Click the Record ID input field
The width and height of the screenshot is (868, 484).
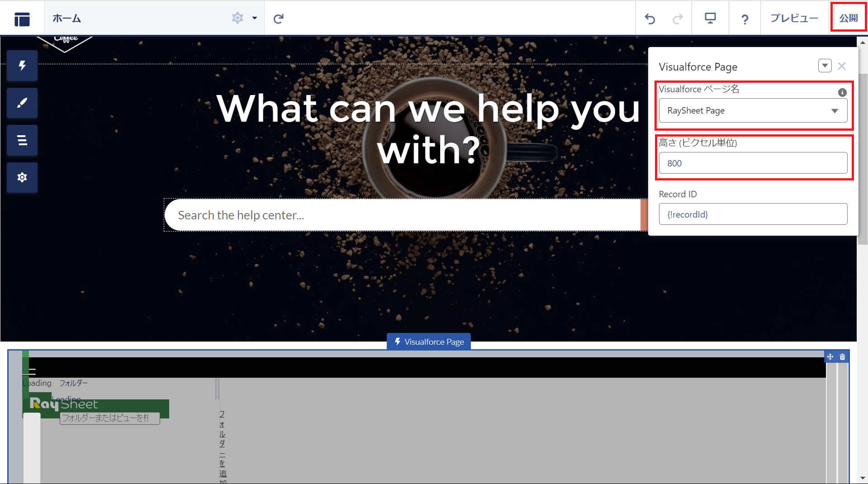coord(753,214)
